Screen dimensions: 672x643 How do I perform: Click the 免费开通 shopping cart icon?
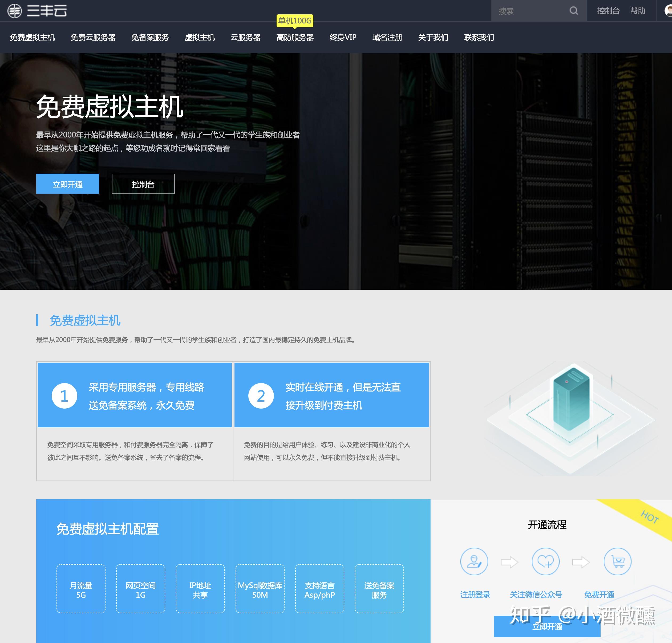617,561
